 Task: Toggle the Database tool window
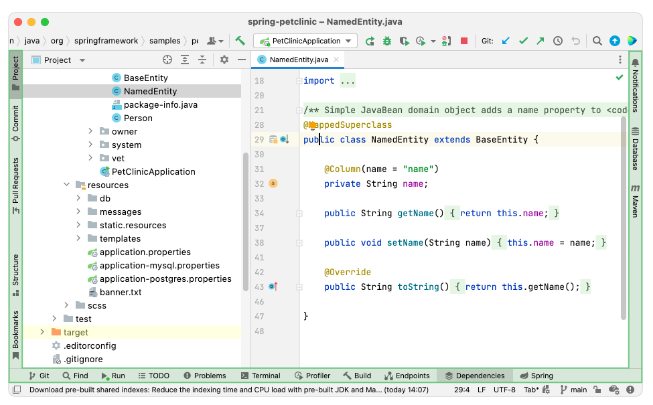coord(635,149)
